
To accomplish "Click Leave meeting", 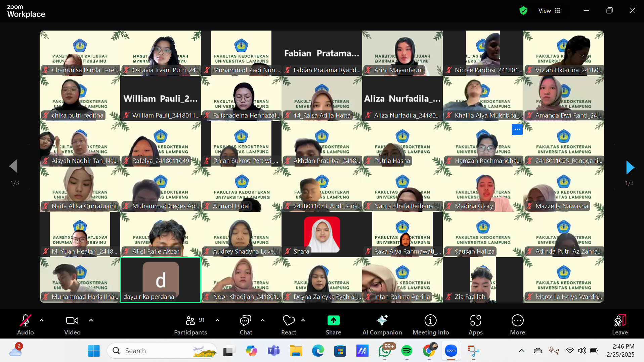I will [620, 324].
